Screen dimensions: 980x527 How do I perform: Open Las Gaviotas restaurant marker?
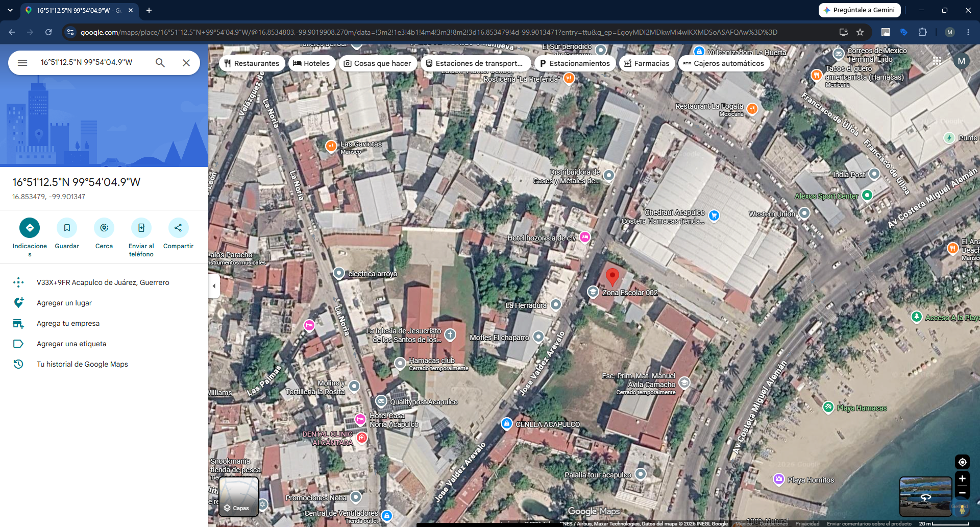pos(331,147)
